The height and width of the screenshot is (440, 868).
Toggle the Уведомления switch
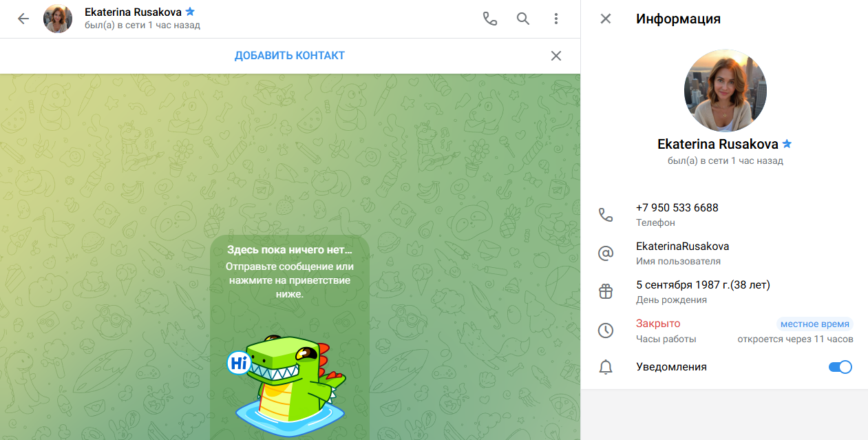840,367
